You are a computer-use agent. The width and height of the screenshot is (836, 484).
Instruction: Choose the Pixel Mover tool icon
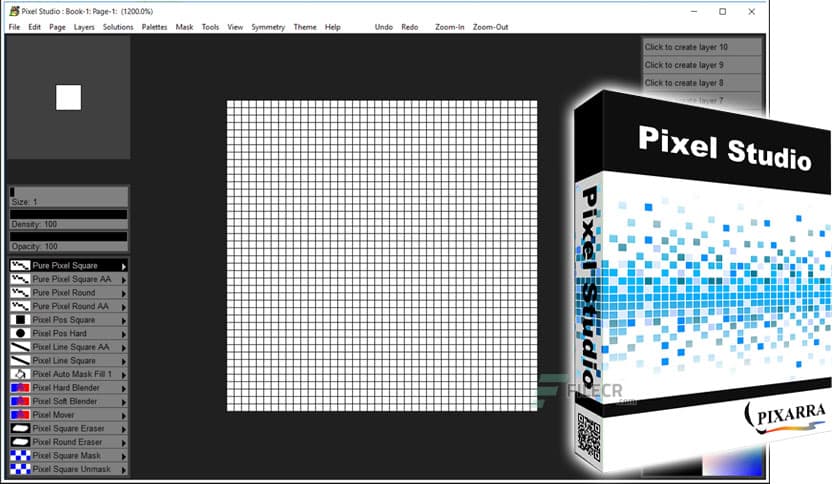pos(20,415)
